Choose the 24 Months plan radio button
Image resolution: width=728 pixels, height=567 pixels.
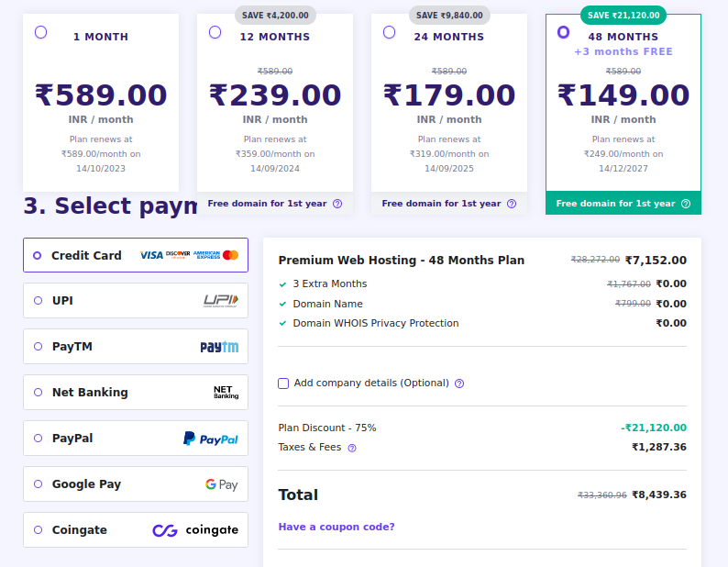(390, 32)
